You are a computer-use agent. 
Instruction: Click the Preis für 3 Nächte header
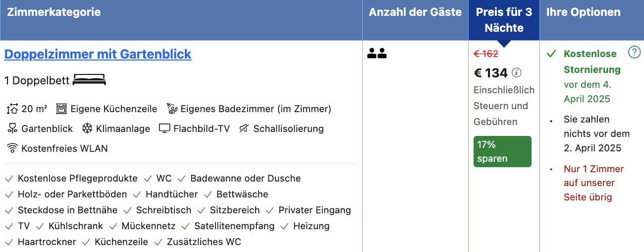(504, 20)
